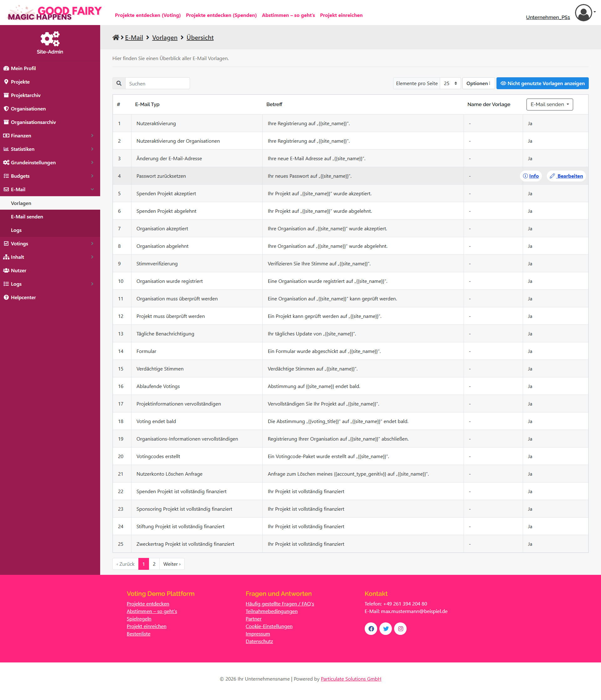Image resolution: width=601 pixels, height=700 pixels.
Task: Open Datenschutz footer link
Action: coord(259,641)
